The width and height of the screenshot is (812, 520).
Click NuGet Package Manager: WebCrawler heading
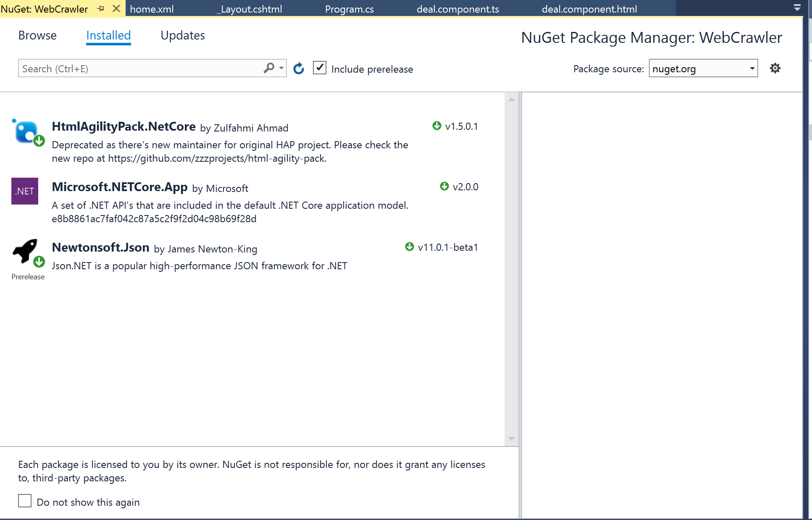[x=652, y=37]
